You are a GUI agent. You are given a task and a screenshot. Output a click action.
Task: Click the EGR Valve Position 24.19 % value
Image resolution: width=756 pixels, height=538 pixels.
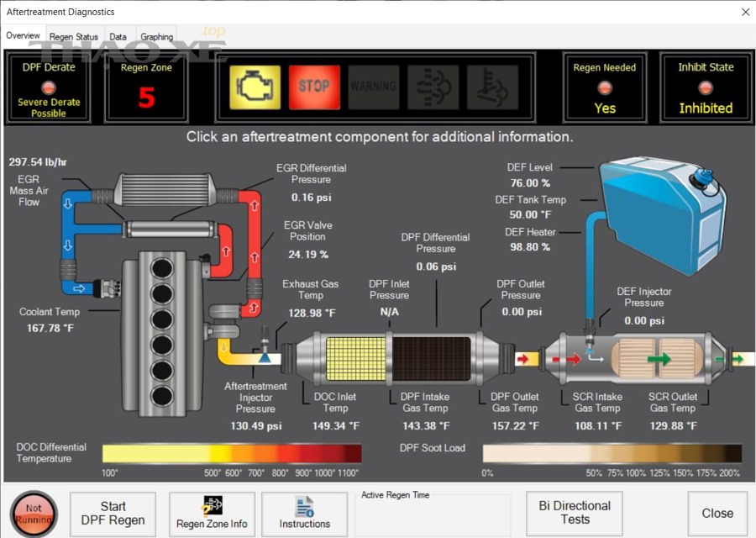[308, 254]
